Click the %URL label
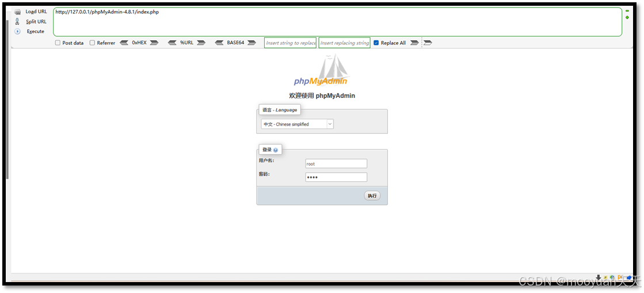This screenshot has height=293, width=644. [x=186, y=43]
